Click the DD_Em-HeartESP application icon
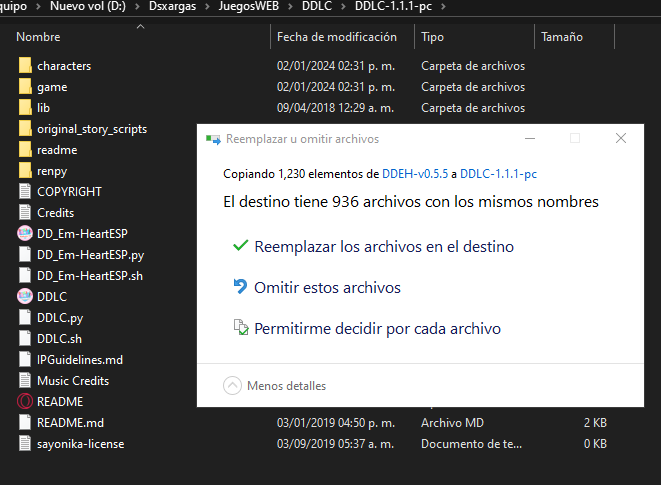Image resolution: width=661 pixels, height=485 pixels. click(x=25, y=233)
